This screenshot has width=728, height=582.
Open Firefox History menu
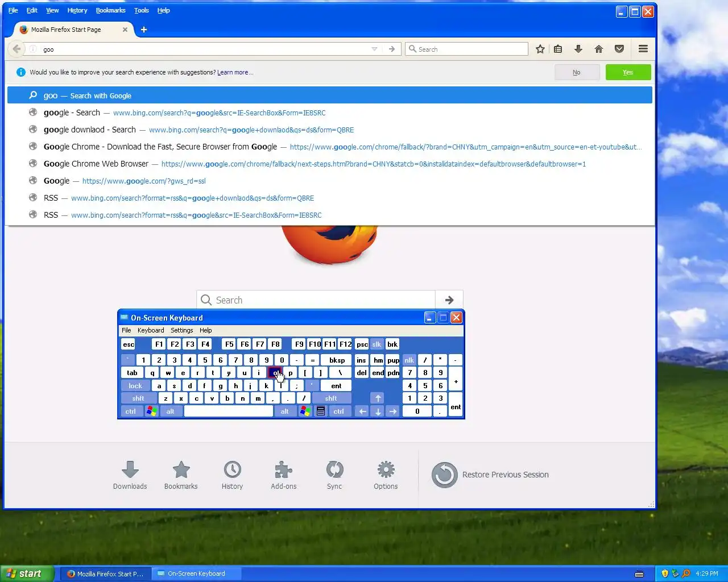(x=77, y=10)
